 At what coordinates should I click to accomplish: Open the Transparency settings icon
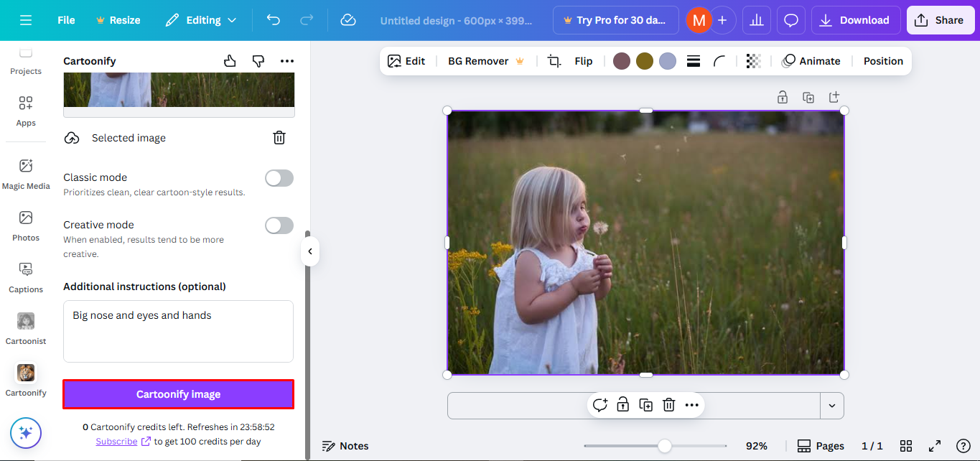753,61
